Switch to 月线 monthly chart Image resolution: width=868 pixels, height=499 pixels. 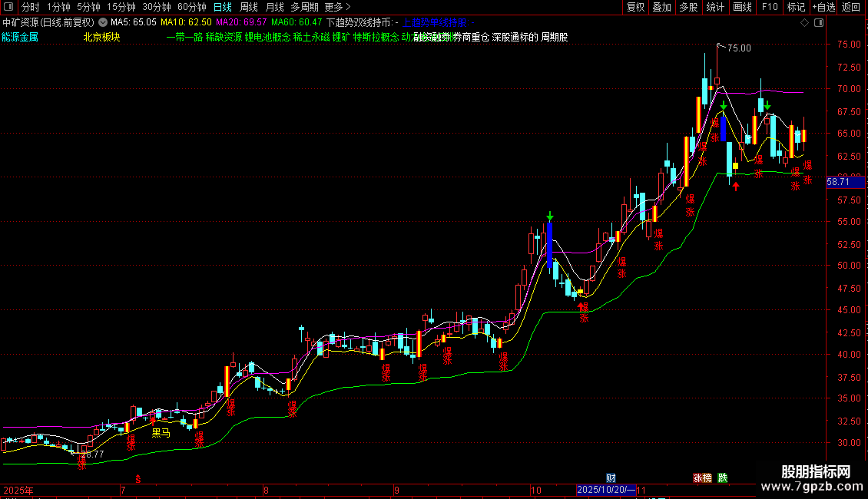tap(274, 7)
